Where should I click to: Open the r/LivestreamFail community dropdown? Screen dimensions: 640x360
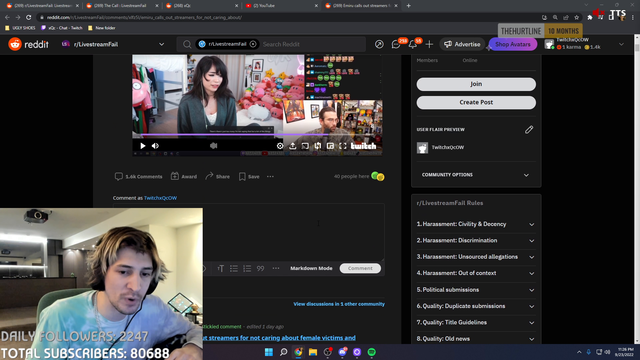pos(113,44)
